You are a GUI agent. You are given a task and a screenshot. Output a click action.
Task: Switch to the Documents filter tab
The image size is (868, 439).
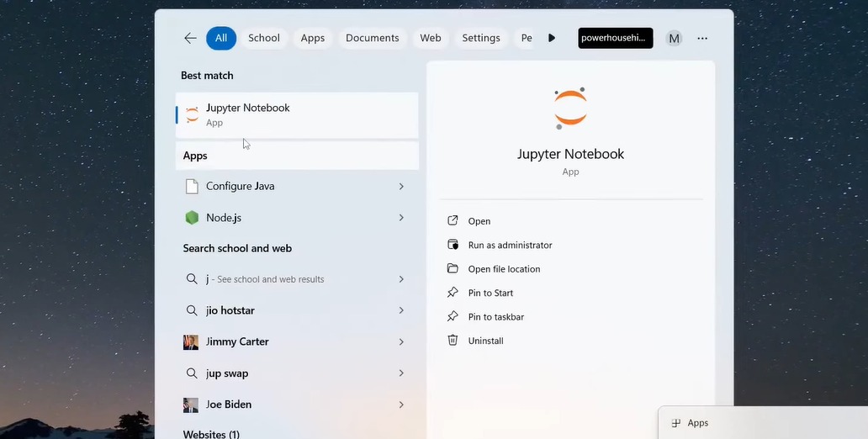(373, 38)
